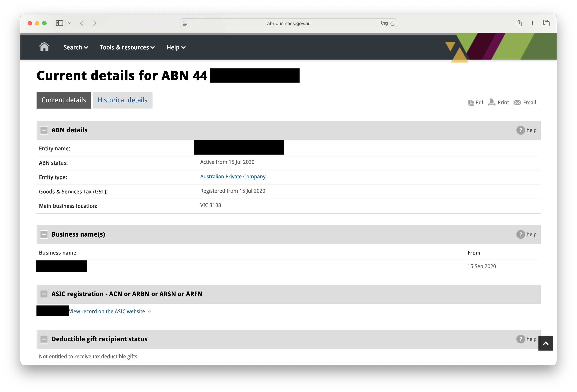
Task: Click the Safari share icon
Action: tap(519, 23)
